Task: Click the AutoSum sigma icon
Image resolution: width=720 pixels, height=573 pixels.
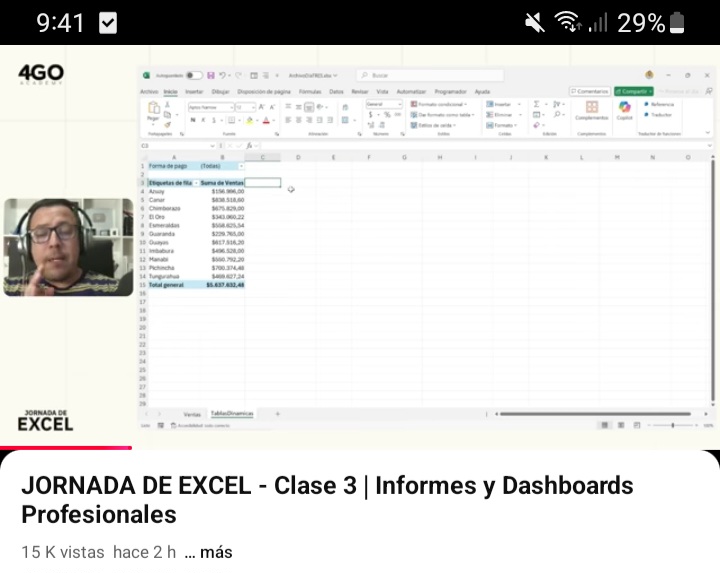Action: pos(536,104)
